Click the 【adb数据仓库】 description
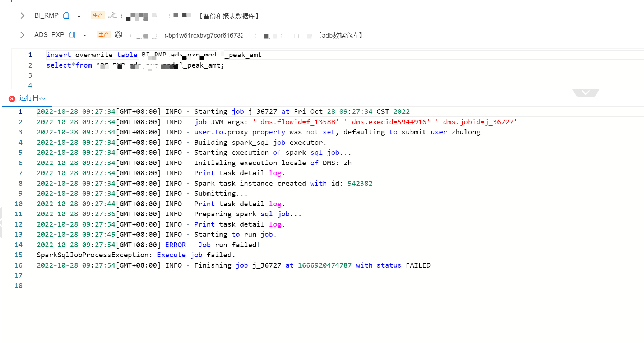This screenshot has height=343, width=644. pyautogui.click(x=340, y=36)
